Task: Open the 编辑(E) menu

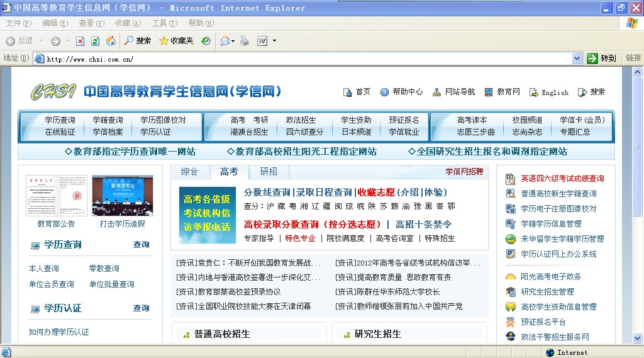Action: pyautogui.click(x=55, y=23)
